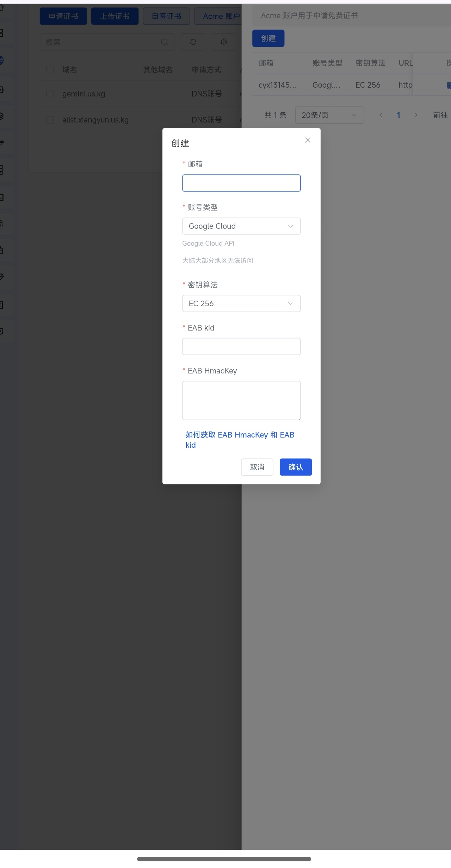Toggle the select-all checkbox beside 域名
This screenshot has width=451, height=868.
pyautogui.click(x=50, y=70)
